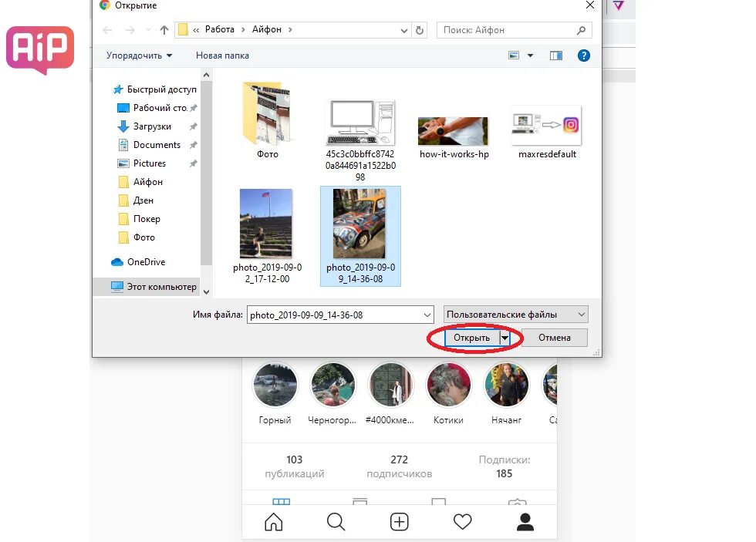
Task: Click the Открыть button
Action: click(471, 338)
